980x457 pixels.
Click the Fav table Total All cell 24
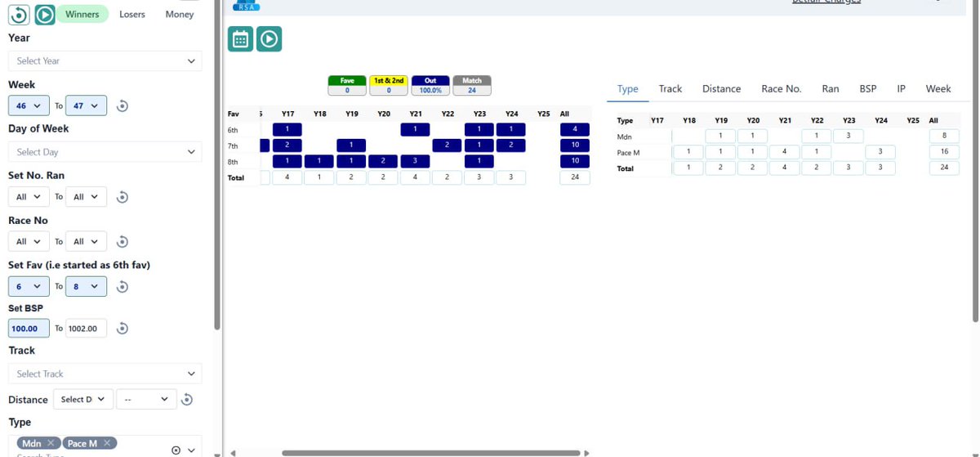pyautogui.click(x=575, y=177)
